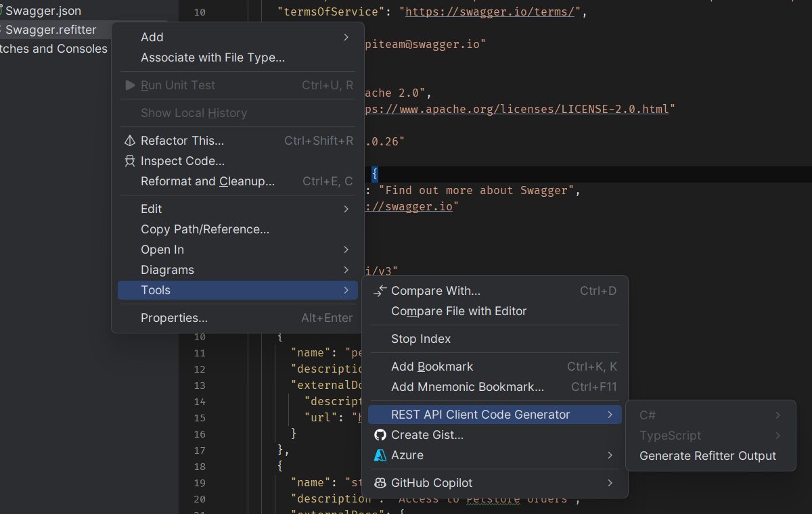Expand the GitHub Copilot submenu arrow

610,483
